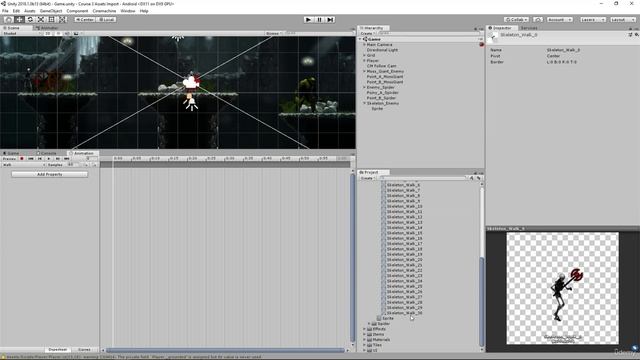
Task: Select the Hand tool in toolbar
Action: coord(8,19)
